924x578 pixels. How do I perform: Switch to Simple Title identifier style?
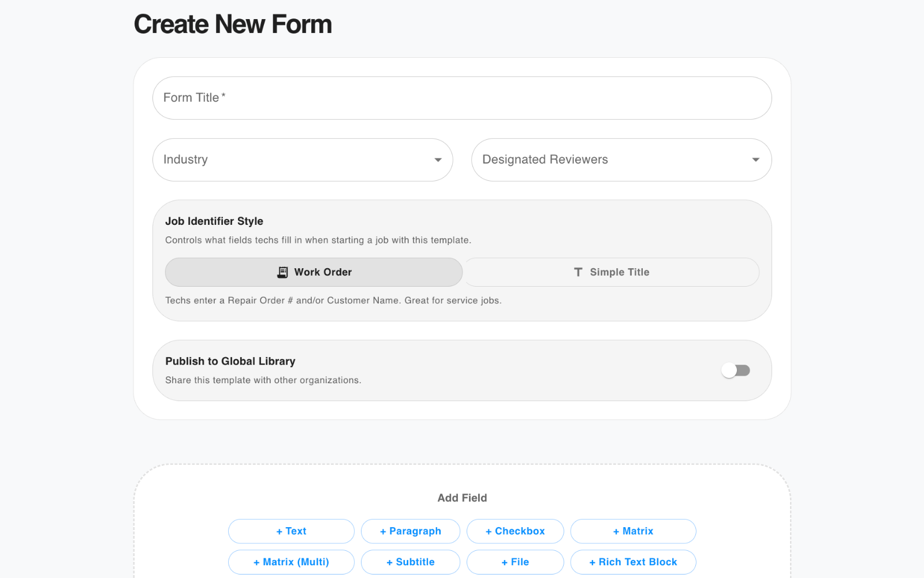pyautogui.click(x=612, y=272)
